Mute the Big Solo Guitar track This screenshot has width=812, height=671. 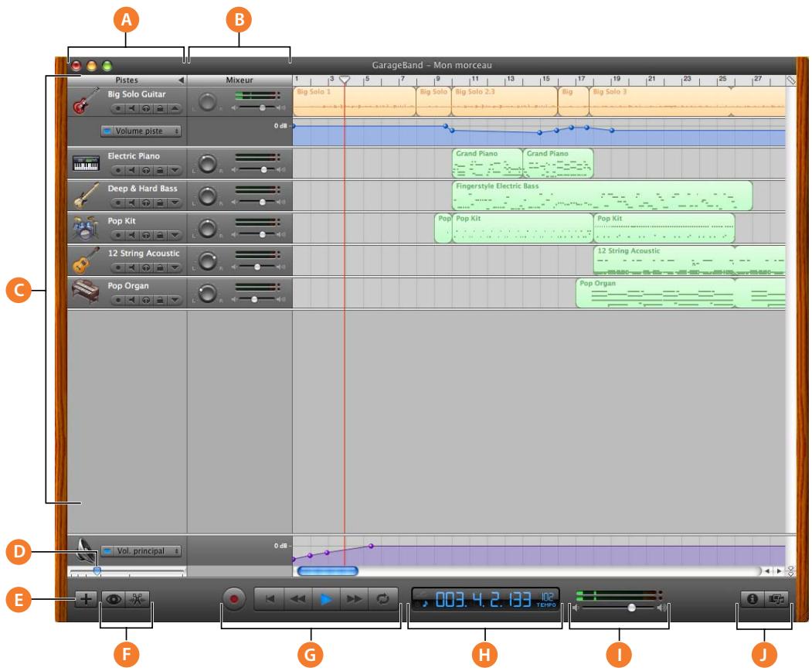coord(132,108)
